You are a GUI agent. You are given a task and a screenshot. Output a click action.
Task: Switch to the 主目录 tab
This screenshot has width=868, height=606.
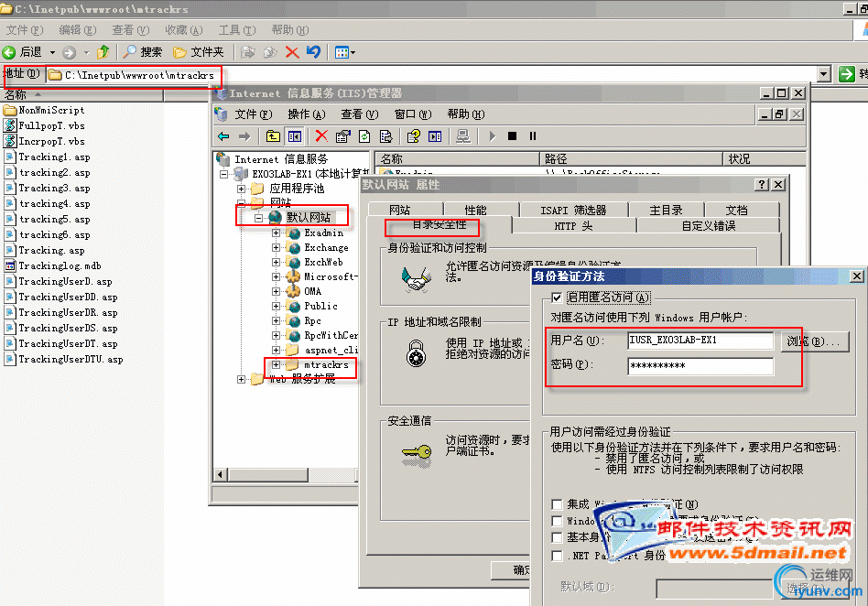pos(666,210)
